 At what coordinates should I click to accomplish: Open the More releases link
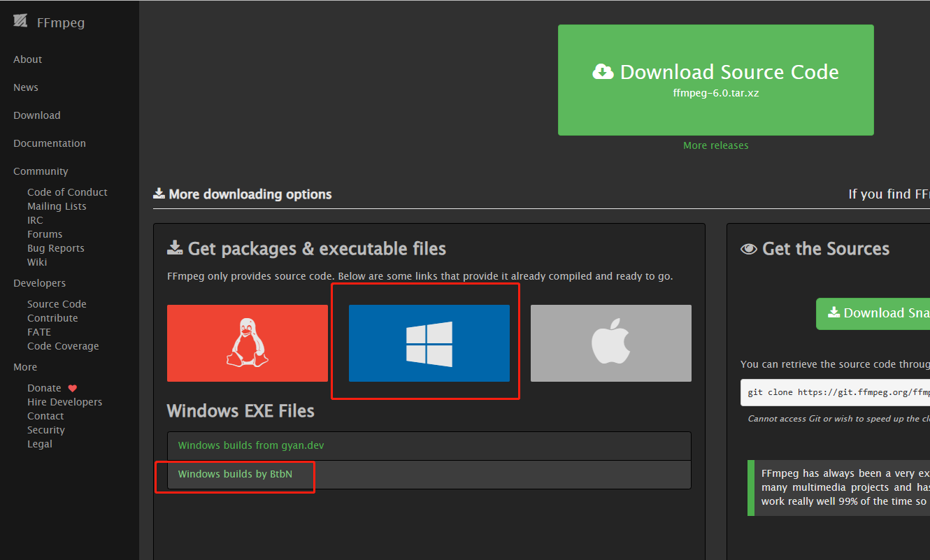(716, 145)
